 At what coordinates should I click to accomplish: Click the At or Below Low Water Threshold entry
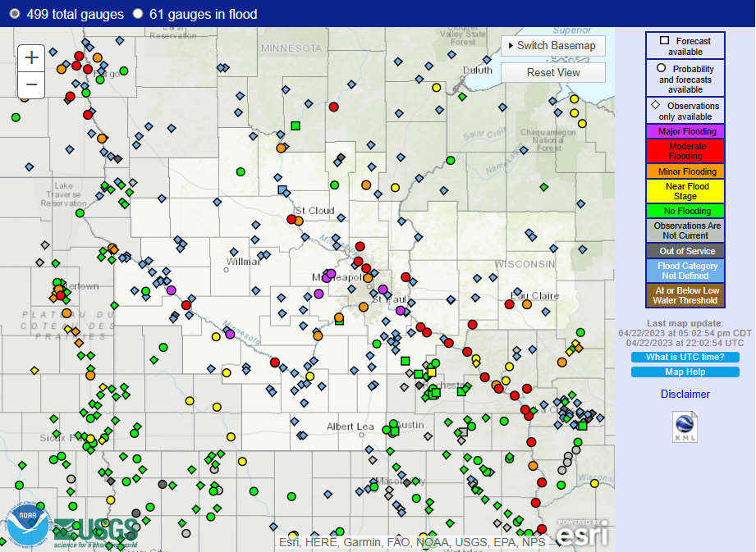(685, 295)
